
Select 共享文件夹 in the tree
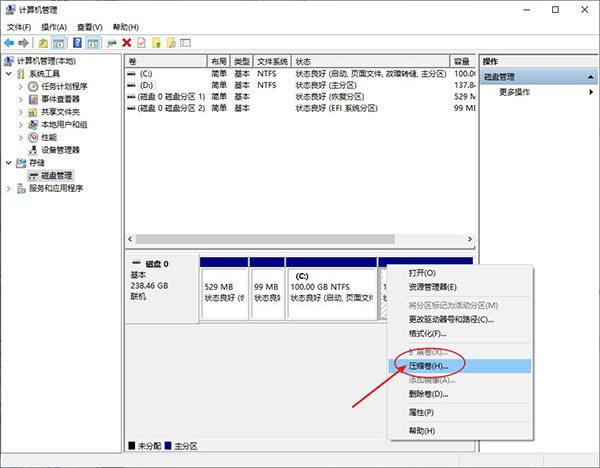click(x=60, y=112)
